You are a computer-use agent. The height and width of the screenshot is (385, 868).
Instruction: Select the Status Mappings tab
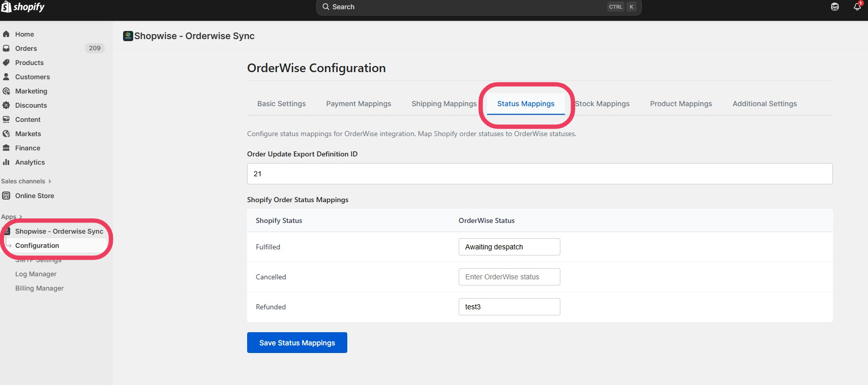[x=526, y=104]
